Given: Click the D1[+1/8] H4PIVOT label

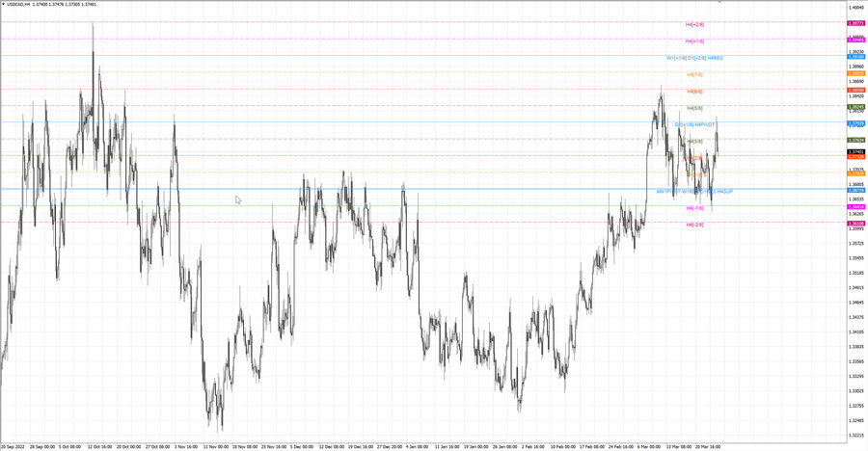Looking at the screenshot, I should tap(695, 124).
